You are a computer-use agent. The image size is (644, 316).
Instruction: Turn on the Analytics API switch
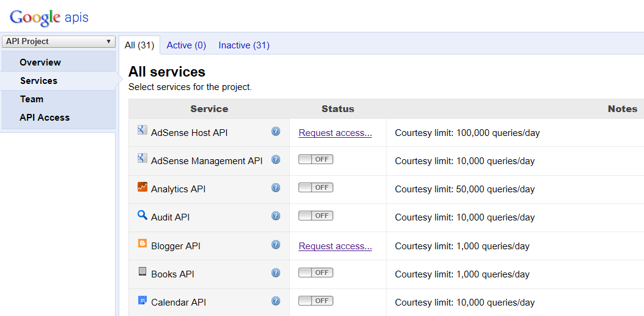pyautogui.click(x=316, y=188)
